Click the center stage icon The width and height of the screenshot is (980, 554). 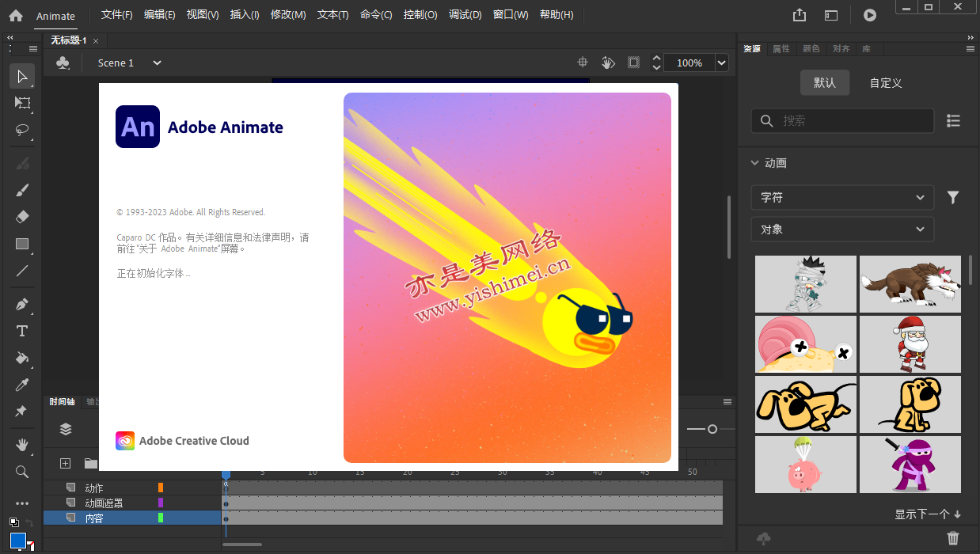pyautogui.click(x=583, y=63)
